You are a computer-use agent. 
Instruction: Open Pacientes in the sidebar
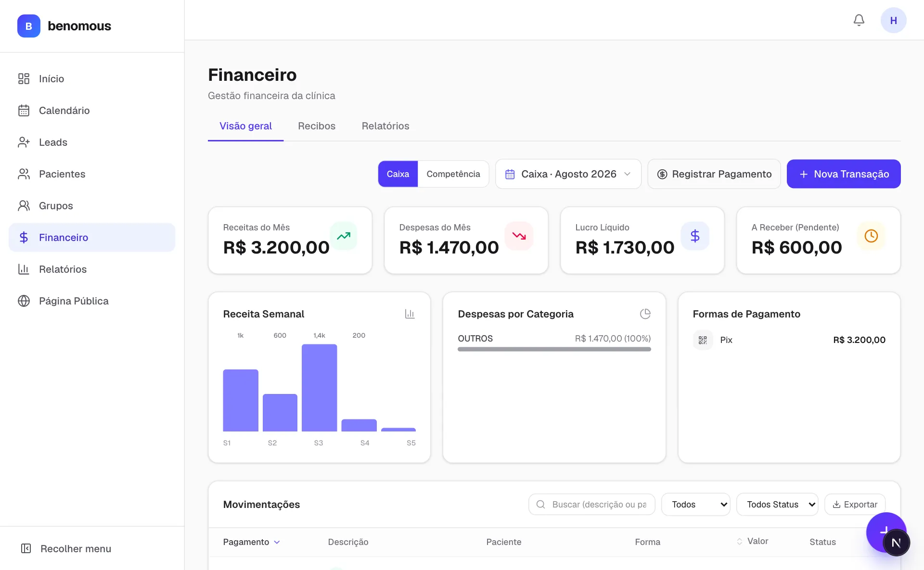[x=92, y=174]
